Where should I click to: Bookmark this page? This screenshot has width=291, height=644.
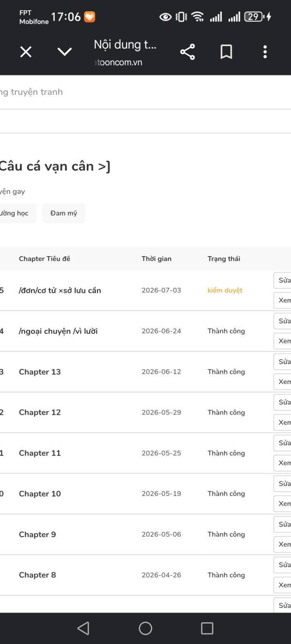tap(226, 52)
